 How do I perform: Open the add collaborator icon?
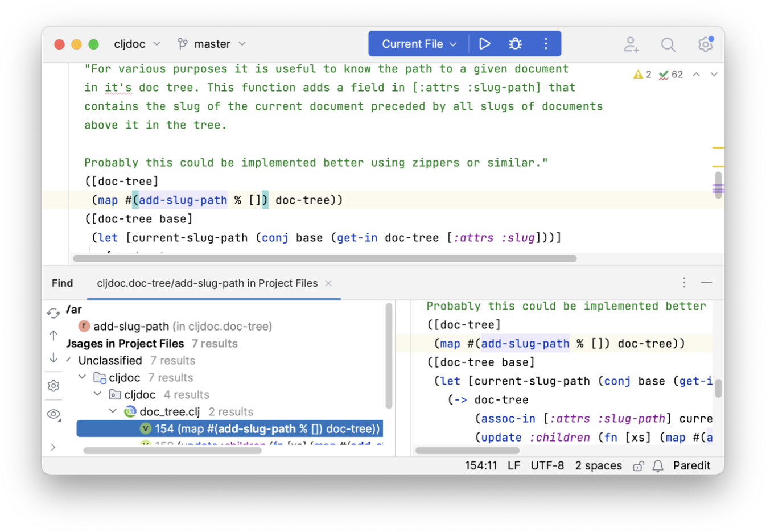(631, 44)
